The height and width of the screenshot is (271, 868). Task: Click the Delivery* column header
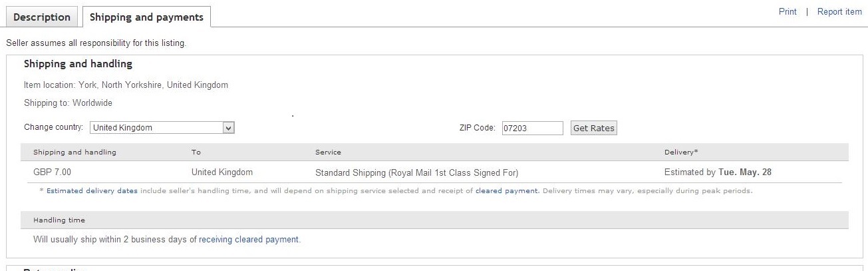click(681, 152)
